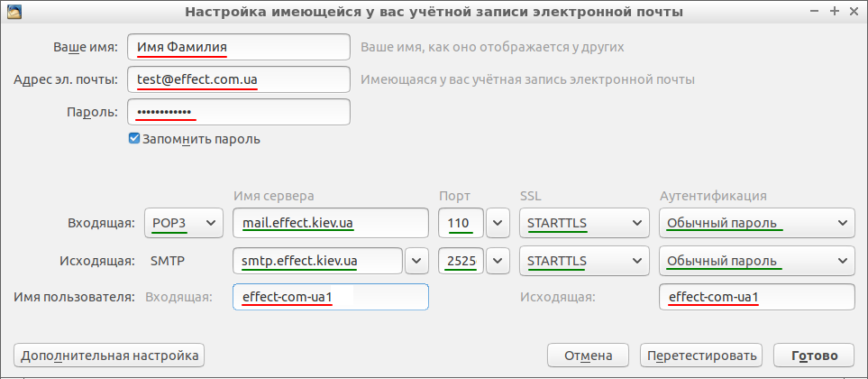Open the smtp.effect.kiev.ua server list arrow
Viewport: 868px width, 379px height.
coord(416,261)
